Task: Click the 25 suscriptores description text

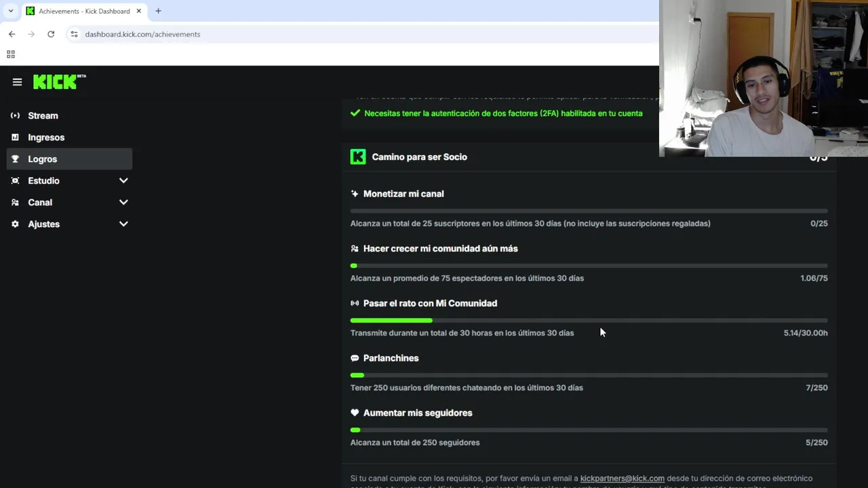Action: [x=530, y=224]
